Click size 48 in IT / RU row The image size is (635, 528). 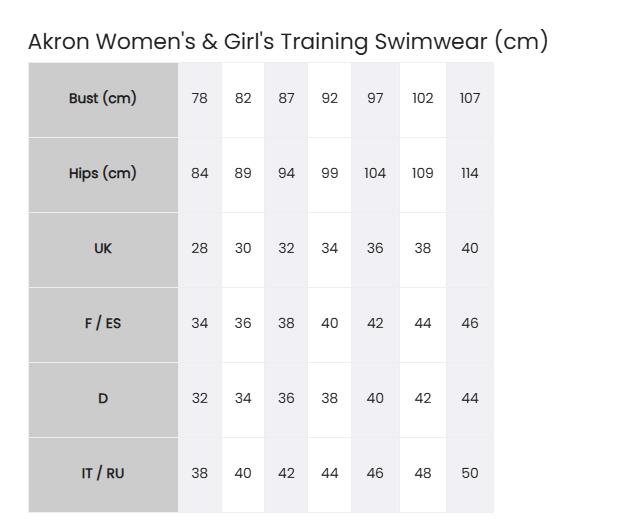tap(423, 473)
